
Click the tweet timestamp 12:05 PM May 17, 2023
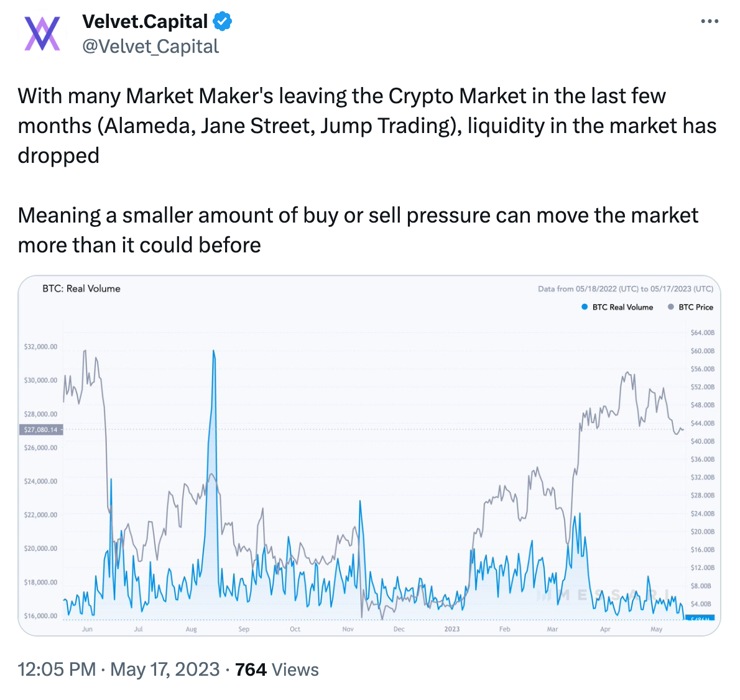pos(118,670)
